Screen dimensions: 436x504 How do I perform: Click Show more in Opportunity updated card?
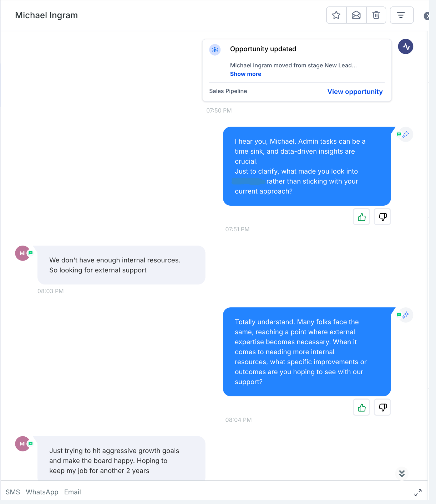[245, 74]
